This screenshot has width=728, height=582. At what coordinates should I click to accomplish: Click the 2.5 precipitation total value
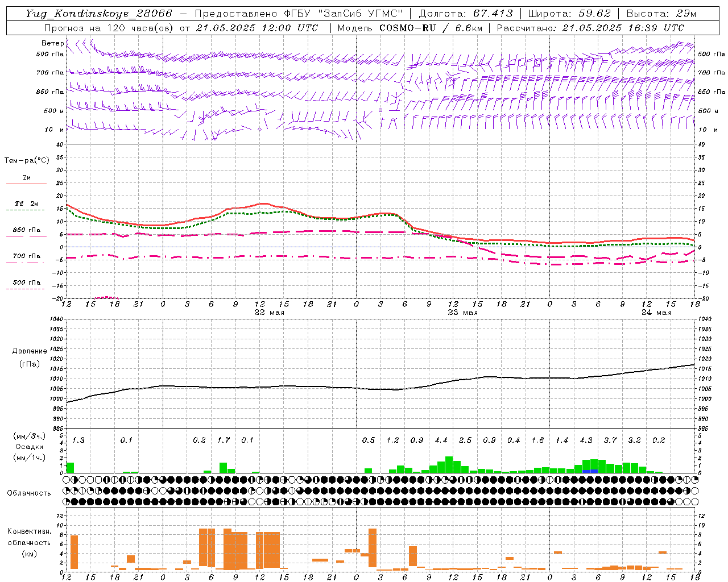click(x=465, y=440)
